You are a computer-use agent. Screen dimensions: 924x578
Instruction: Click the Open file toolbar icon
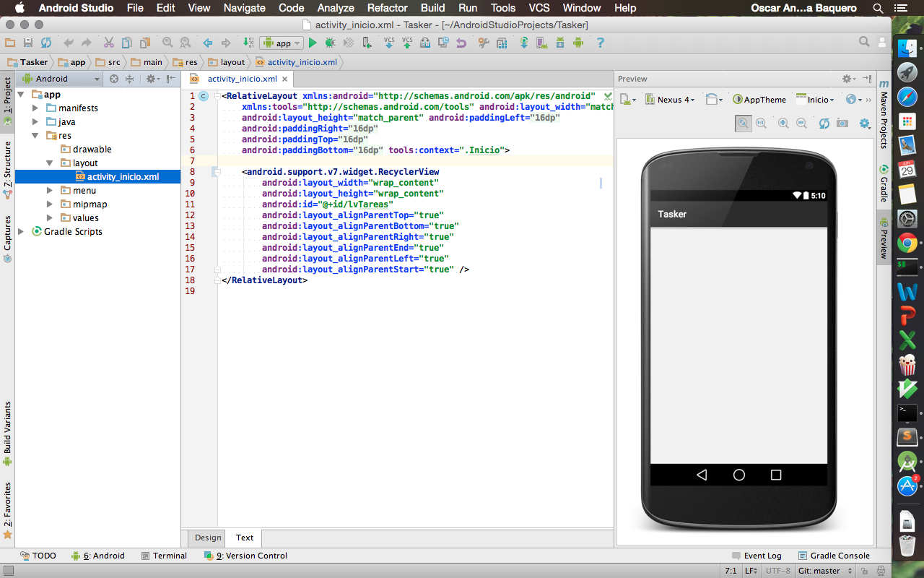pos(9,43)
